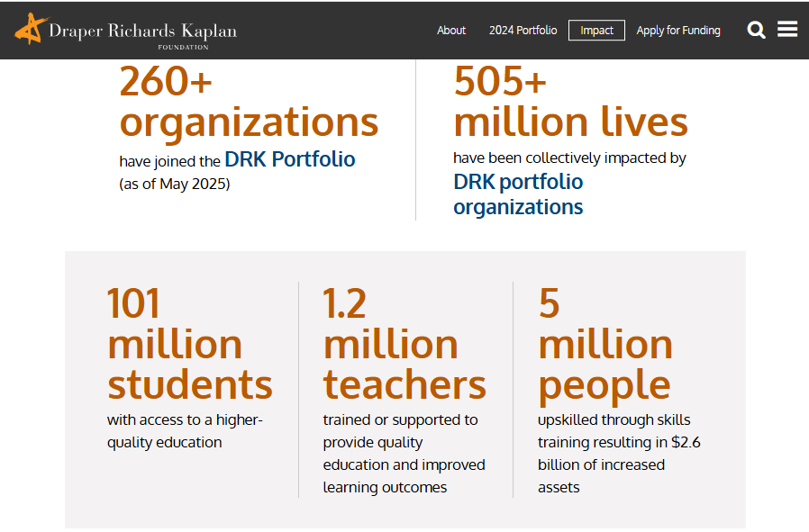809x532 pixels.
Task: Click the improved learning outcomes description
Action: [404, 454]
